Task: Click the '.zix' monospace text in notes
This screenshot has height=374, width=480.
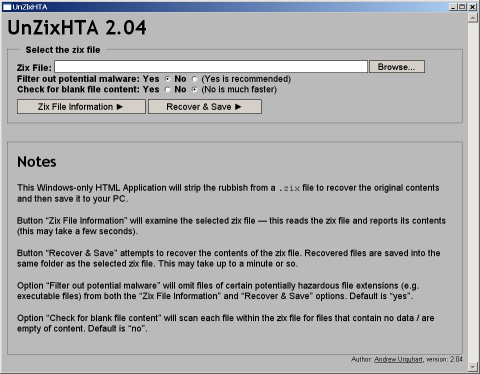Action: (289, 188)
